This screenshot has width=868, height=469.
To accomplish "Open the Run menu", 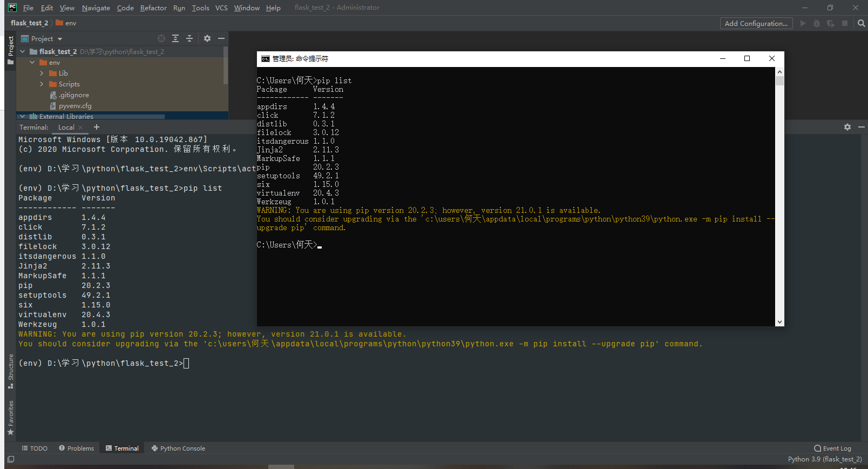I will click(179, 8).
